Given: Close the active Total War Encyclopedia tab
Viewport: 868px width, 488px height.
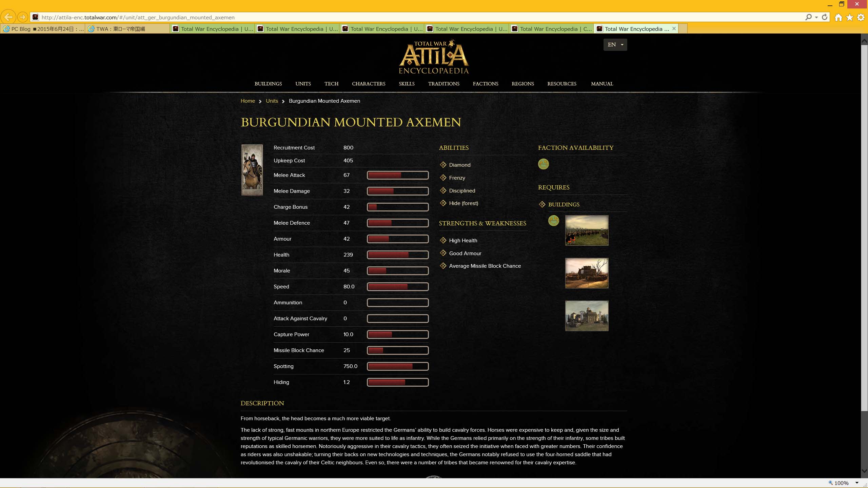Looking at the screenshot, I should pos(674,29).
